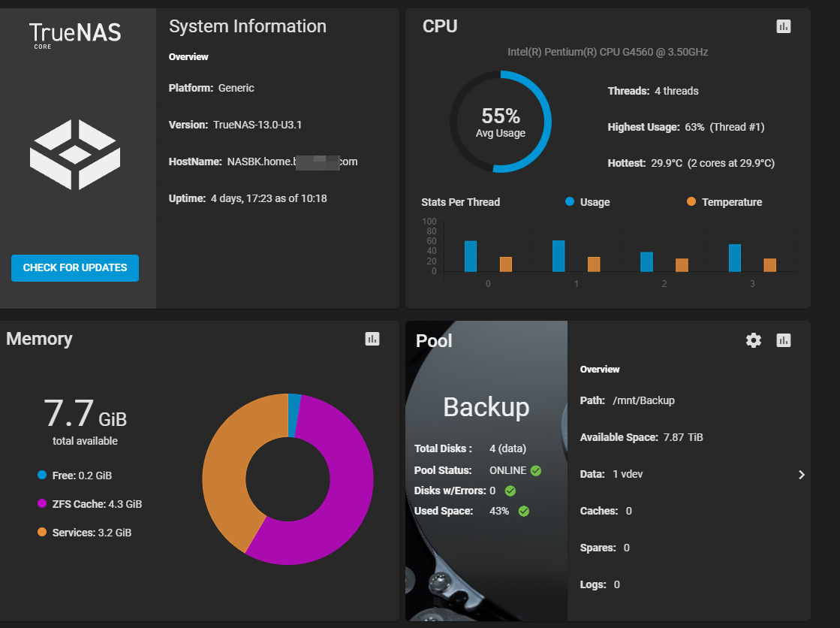
Task: Click the green Pool Status ONLINE checkmark
Action: click(536, 470)
